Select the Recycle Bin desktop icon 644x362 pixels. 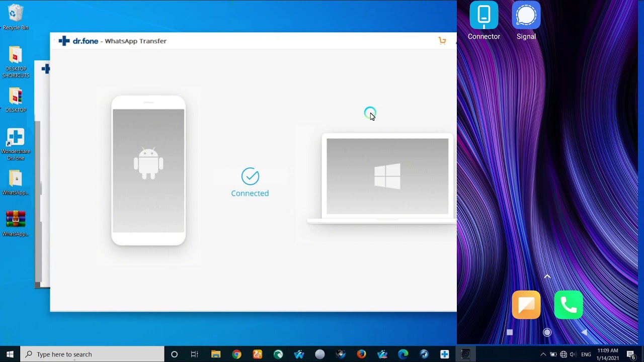coord(16,18)
